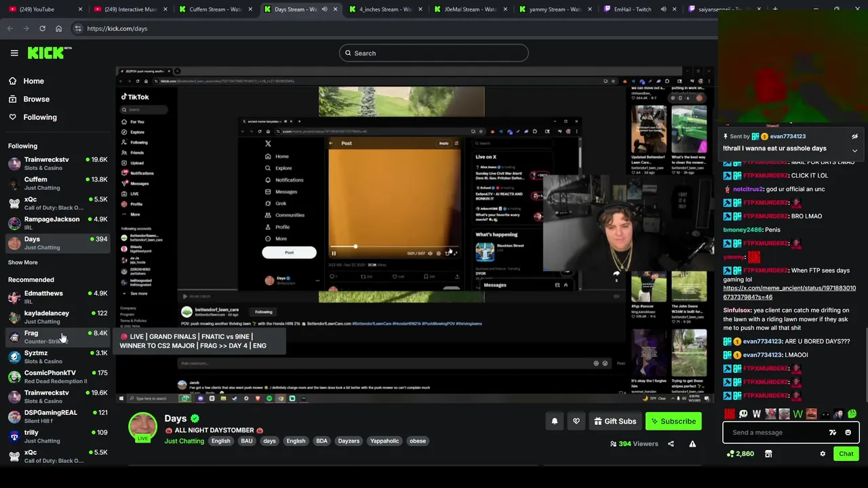The width and height of the screenshot is (868, 488).
Task: Click the green Subscribe button
Action: 673,421
